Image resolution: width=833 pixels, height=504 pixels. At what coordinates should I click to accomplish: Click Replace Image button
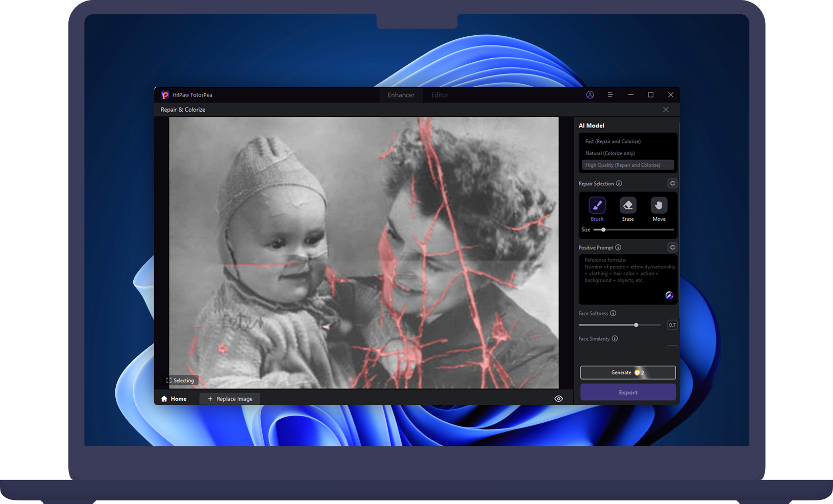230,399
